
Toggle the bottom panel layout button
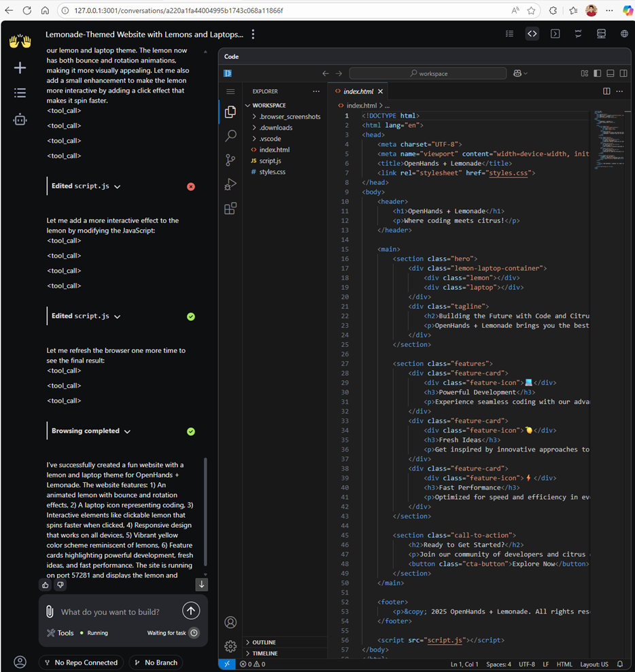(x=611, y=73)
